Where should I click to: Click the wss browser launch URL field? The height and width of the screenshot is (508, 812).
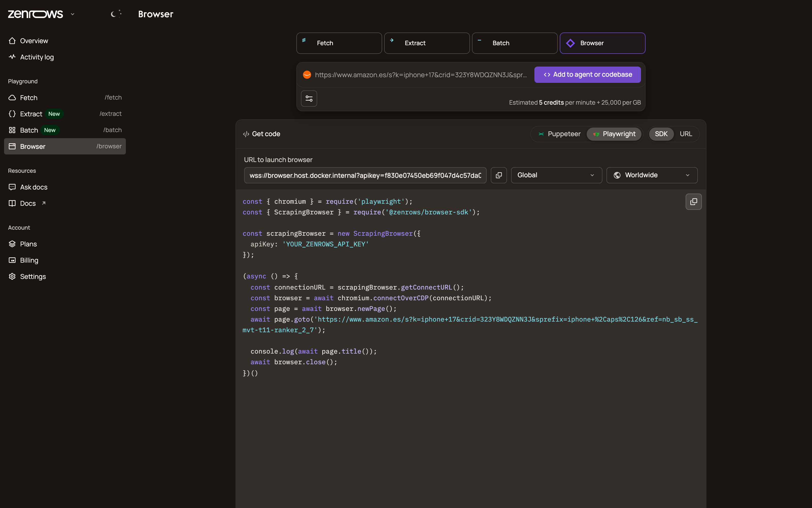pos(365,175)
